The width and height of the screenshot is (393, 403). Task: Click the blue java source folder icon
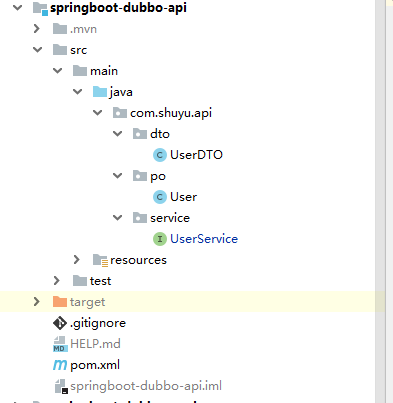click(100, 92)
